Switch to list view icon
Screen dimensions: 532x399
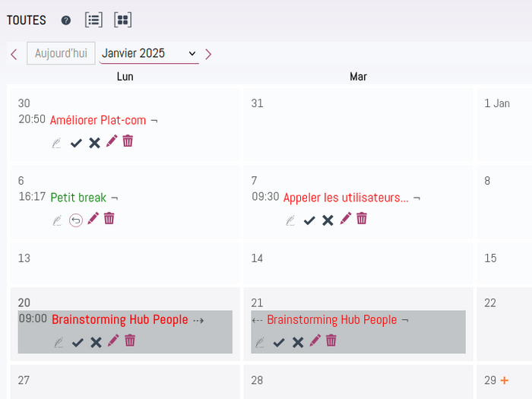[93, 20]
